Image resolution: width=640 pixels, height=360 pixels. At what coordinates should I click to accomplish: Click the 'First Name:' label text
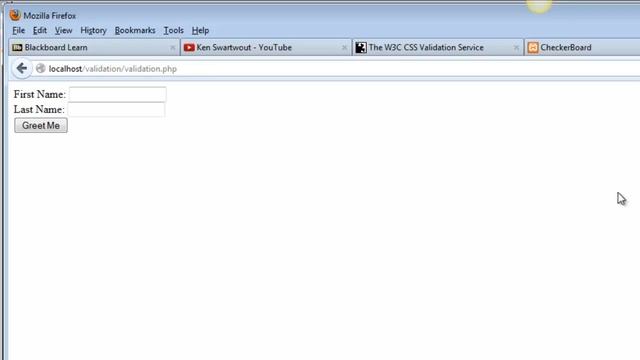(x=40, y=94)
